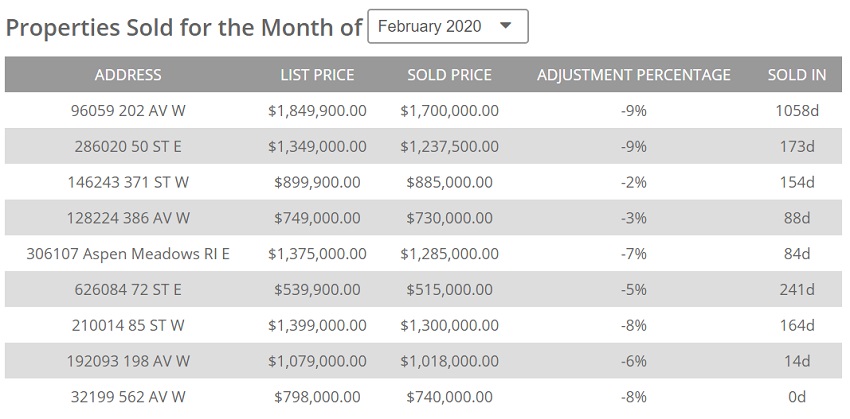Viewport: 850px width, 419px height.
Task: Select the 96059 202 AV W address
Action: click(128, 111)
